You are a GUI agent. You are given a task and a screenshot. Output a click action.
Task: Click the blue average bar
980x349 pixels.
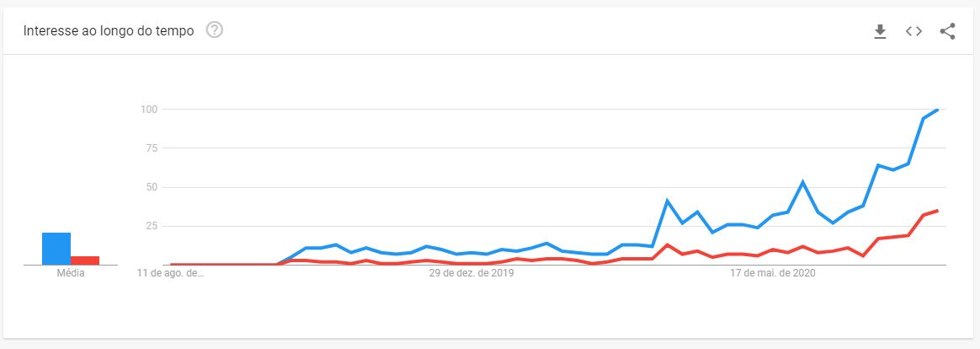56,249
